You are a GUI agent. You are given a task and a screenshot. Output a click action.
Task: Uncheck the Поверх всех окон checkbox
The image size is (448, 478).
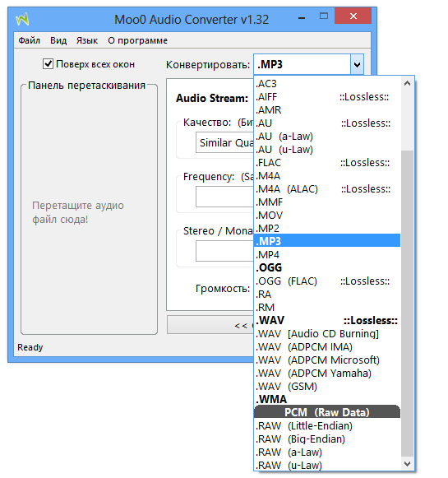tap(48, 64)
